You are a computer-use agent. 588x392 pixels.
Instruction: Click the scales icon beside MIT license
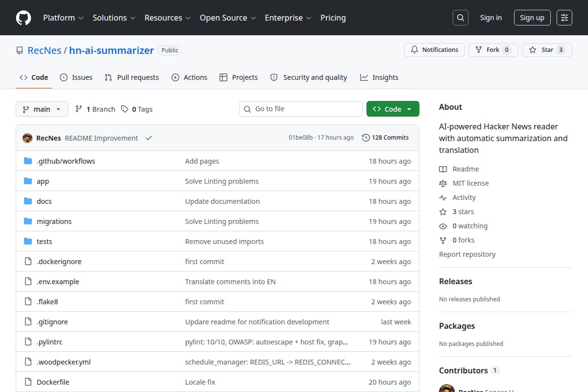click(x=443, y=183)
